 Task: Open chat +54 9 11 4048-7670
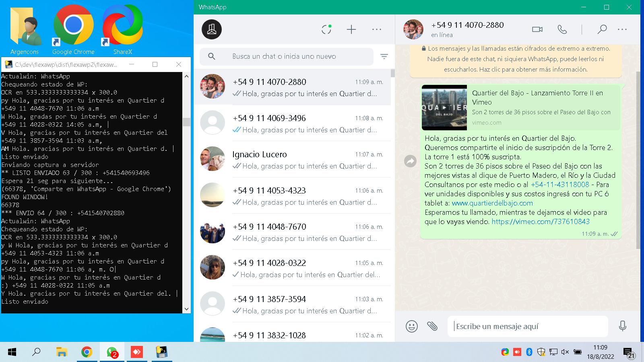click(292, 232)
